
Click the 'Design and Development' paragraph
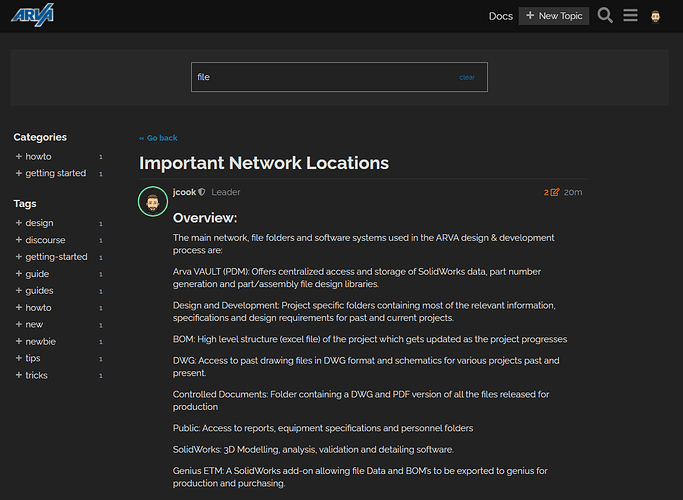(364, 311)
